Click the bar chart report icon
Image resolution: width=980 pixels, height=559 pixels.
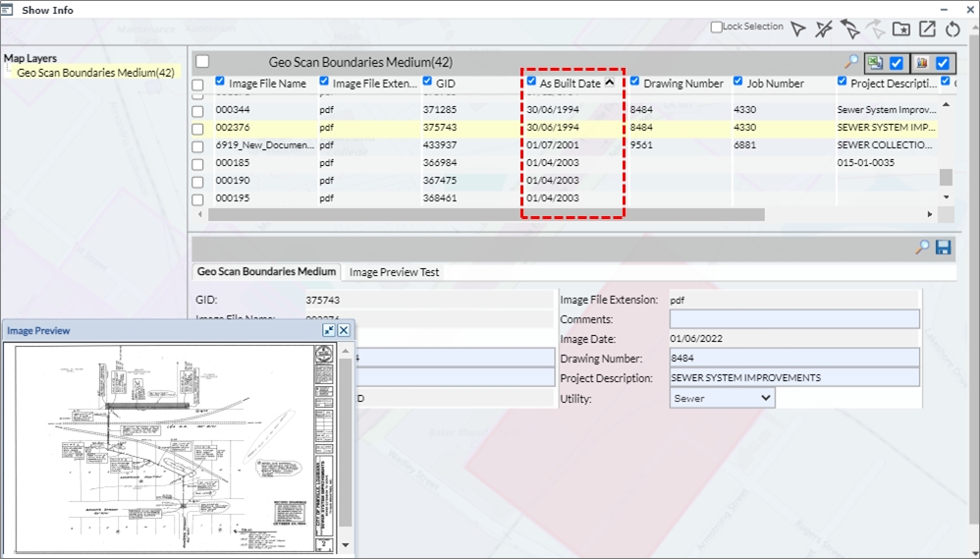pos(921,63)
